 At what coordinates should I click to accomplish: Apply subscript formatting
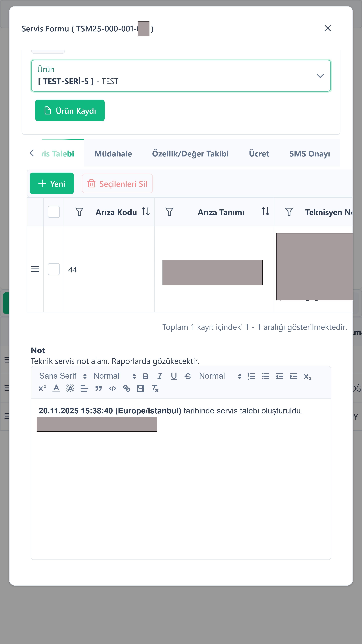tap(308, 376)
